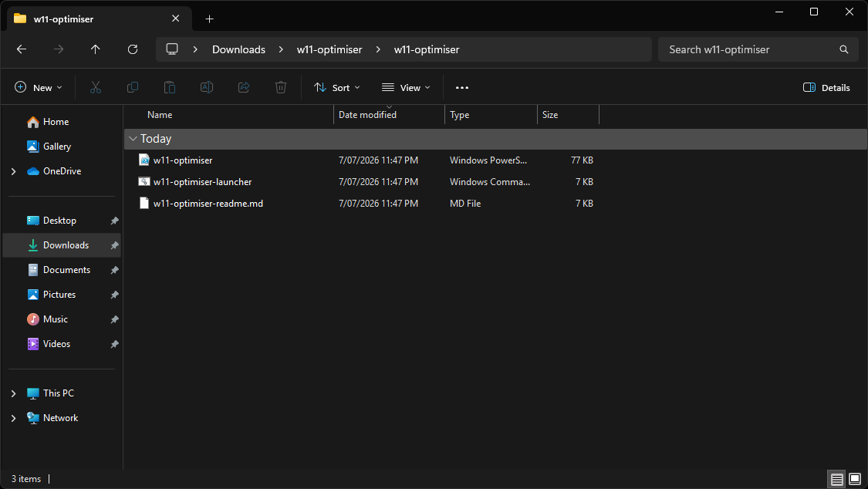Viewport: 868px width, 489px height.
Task: Click the blank file icon of w11-optimiser-readme.md
Action: (x=144, y=203)
